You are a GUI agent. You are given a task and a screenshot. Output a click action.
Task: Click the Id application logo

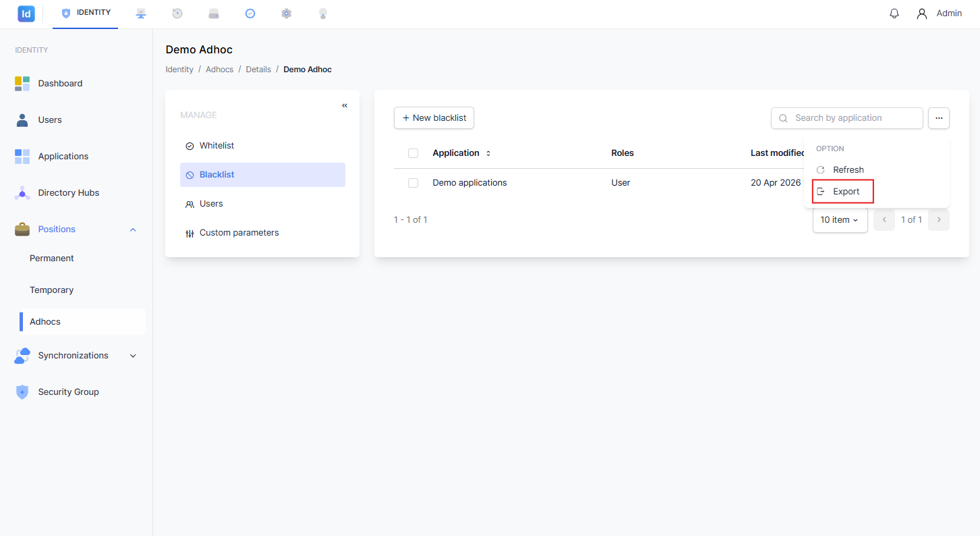tap(26, 14)
